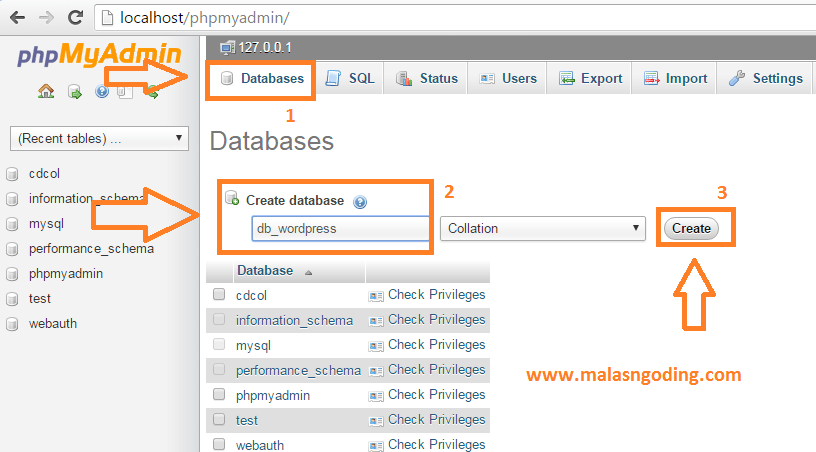Click privileges icon in cdcol row
This screenshot has width=816, height=452.
376,296
